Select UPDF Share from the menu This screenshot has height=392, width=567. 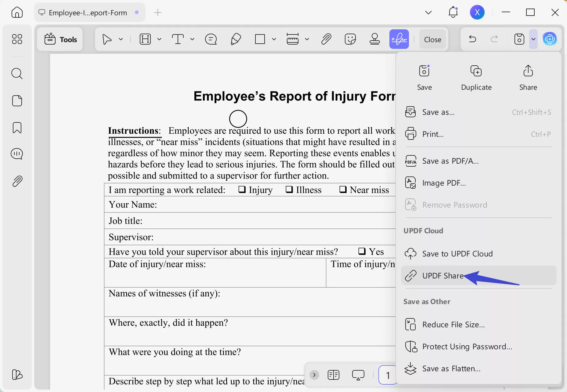coord(442,275)
